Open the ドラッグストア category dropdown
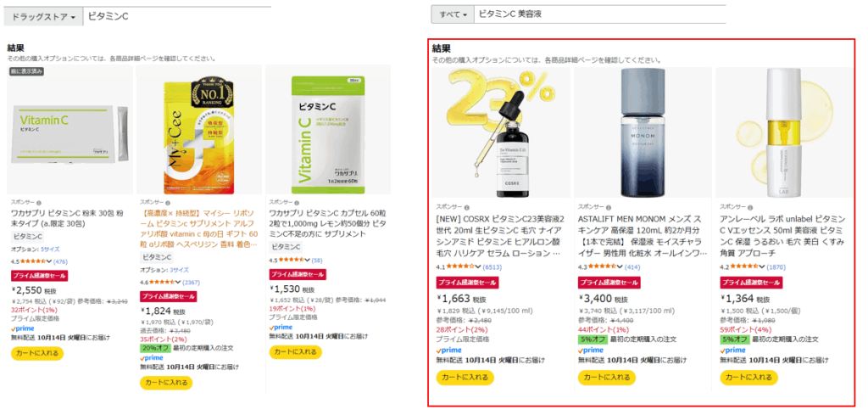The width and height of the screenshot is (868, 415). point(43,17)
